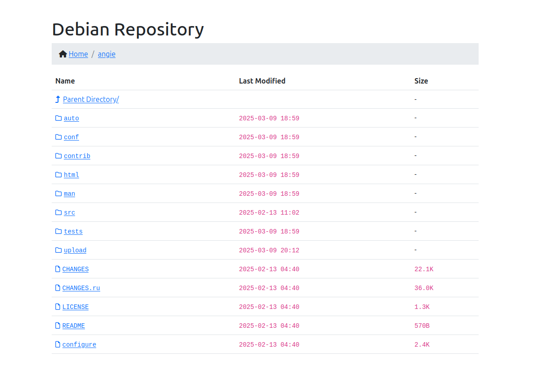Click the Last Modified column header

[262, 81]
